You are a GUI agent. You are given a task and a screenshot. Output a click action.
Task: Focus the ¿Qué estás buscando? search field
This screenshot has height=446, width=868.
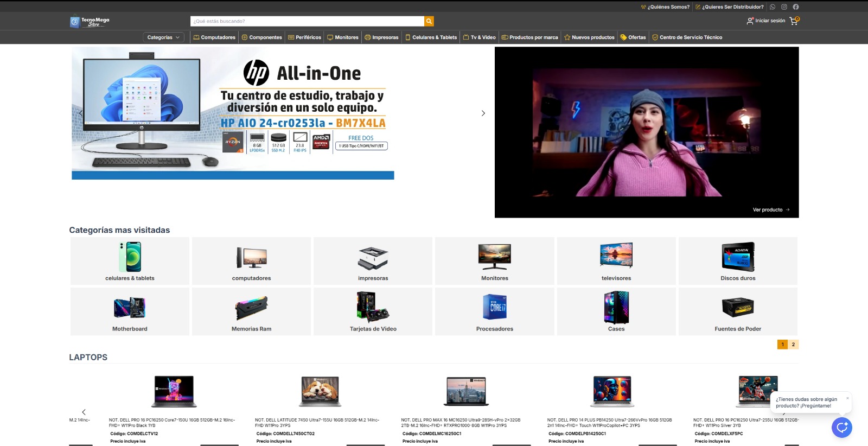pyautogui.click(x=307, y=21)
